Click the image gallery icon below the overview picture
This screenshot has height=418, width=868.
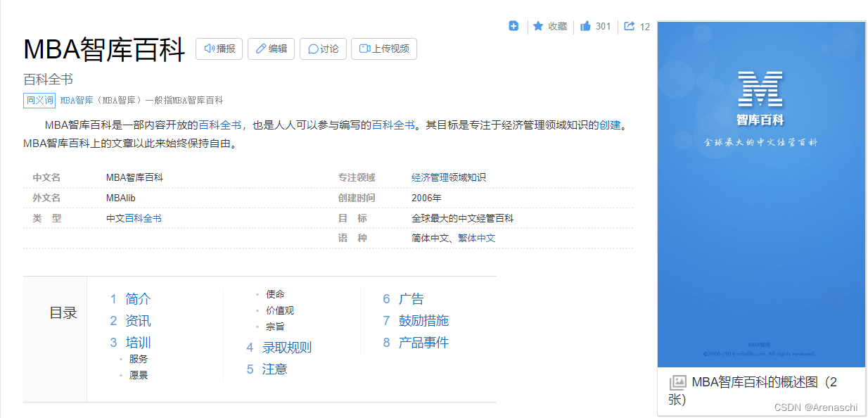[x=677, y=382]
